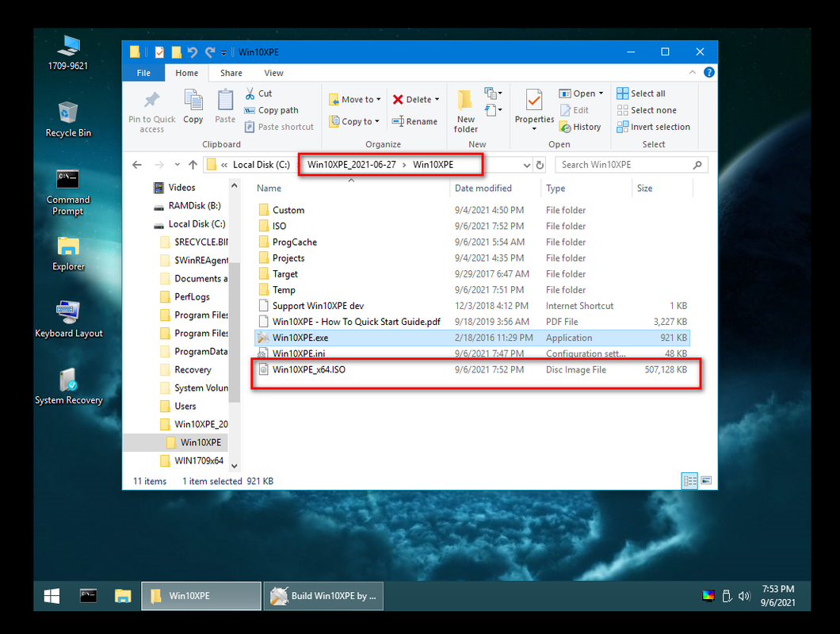Viewport: 840px width, 634px height.
Task: Select PerfLogs in navigation tree
Action: (x=185, y=296)
